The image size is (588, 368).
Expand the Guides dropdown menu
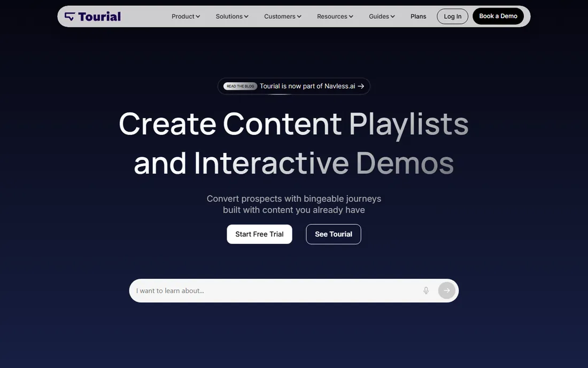(x=382, y=17)
